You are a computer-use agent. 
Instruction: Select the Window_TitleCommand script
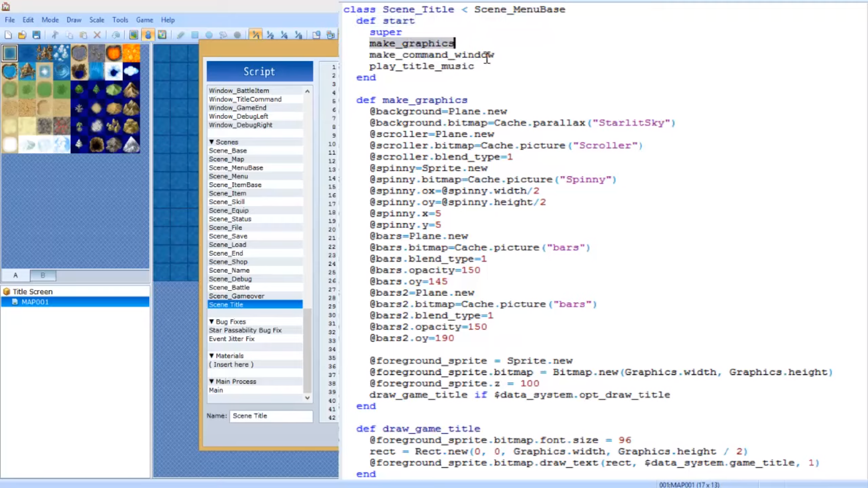coord(255,99)
